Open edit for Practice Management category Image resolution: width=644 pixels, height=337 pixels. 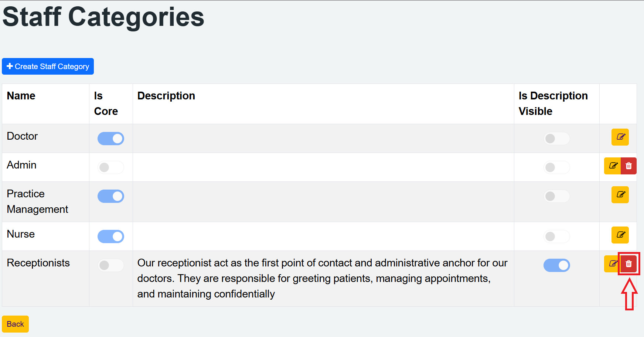[620, 195]
